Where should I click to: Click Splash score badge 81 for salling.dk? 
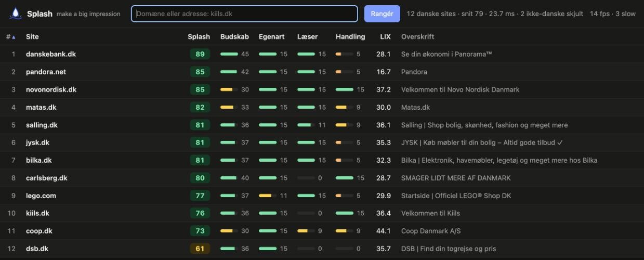tap(200, 125)
